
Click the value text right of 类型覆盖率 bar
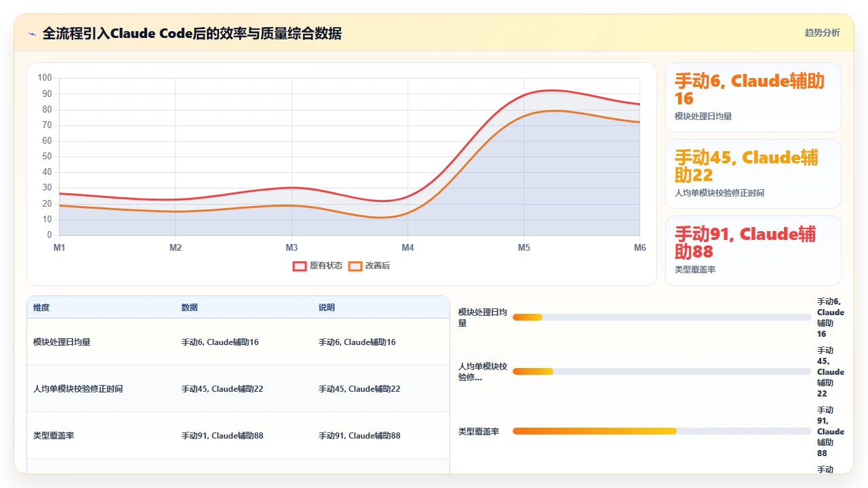point(831,431)
